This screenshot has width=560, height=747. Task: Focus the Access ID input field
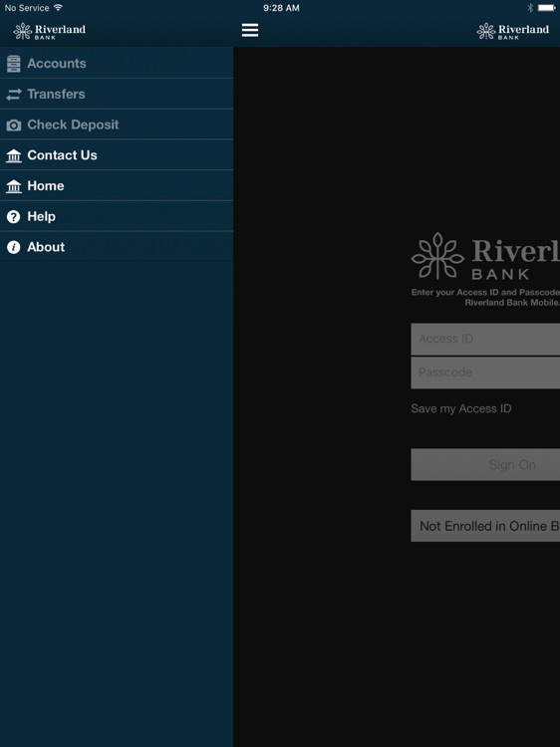coord(485,340)
